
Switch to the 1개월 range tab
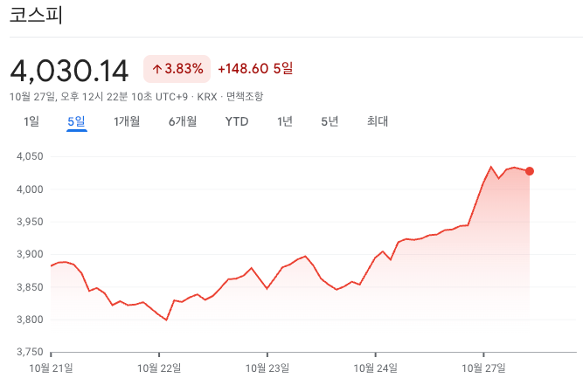127,121
